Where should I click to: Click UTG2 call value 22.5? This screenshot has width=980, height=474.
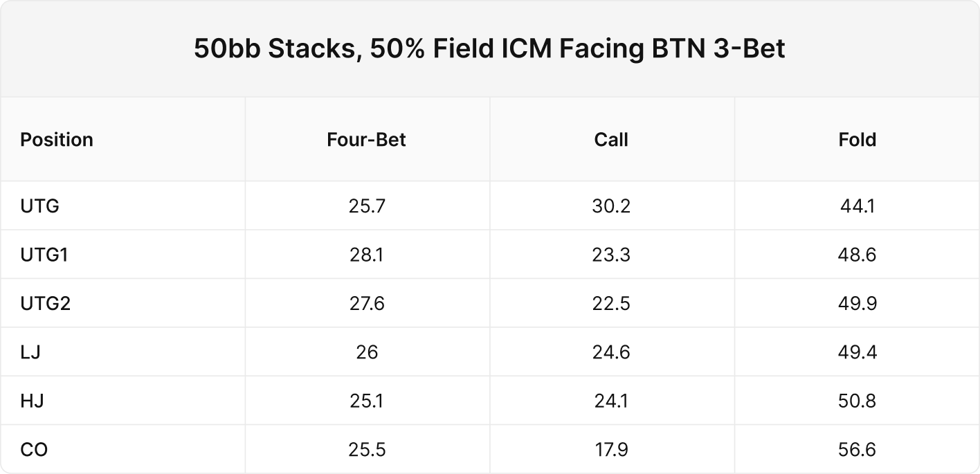(x=611, y=304)
